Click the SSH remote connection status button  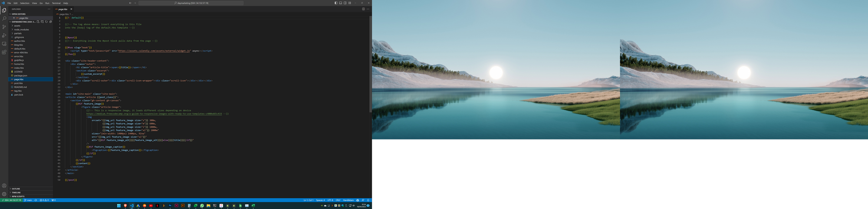click(11, 200)
